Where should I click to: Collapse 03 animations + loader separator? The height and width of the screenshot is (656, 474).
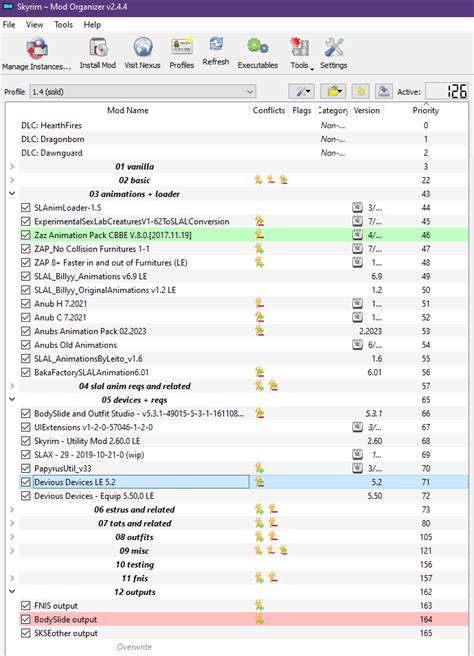click(x=12, y=194)
